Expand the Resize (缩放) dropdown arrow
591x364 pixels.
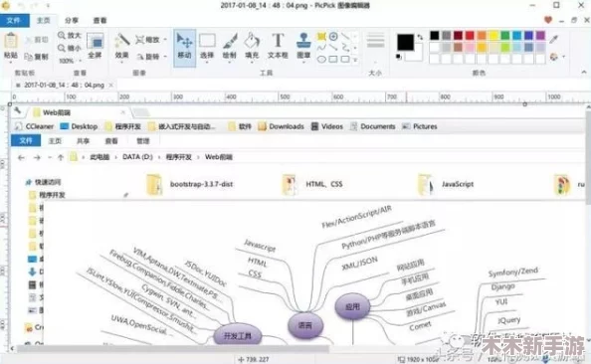point(165,40)
